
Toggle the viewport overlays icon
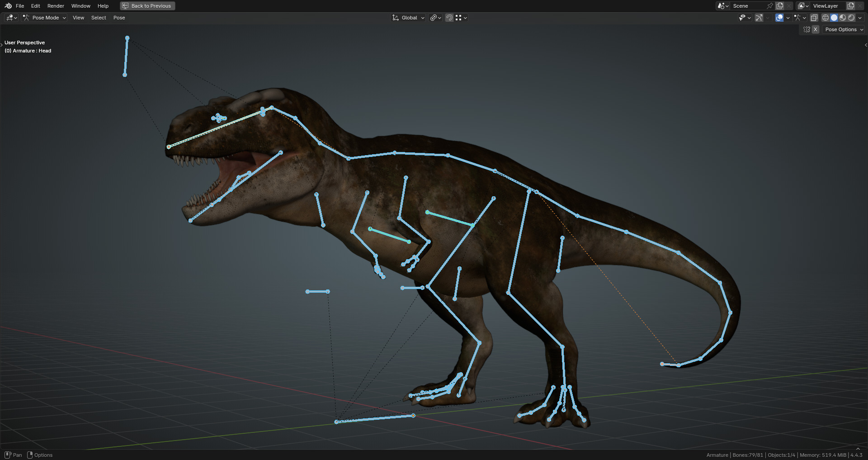[x=779, y=18]
